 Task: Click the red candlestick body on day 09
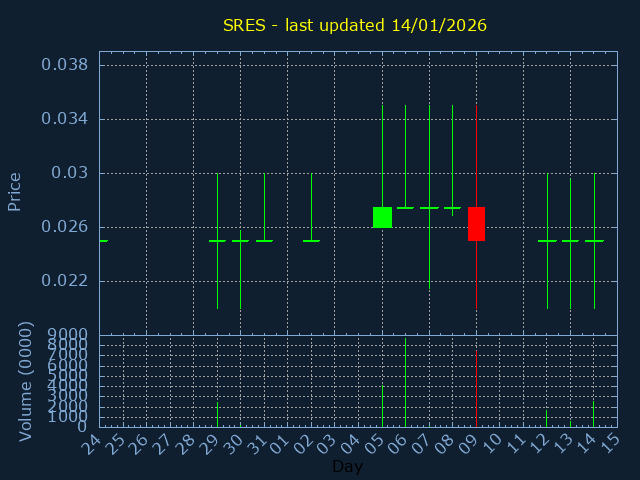(x=476, y=224)
